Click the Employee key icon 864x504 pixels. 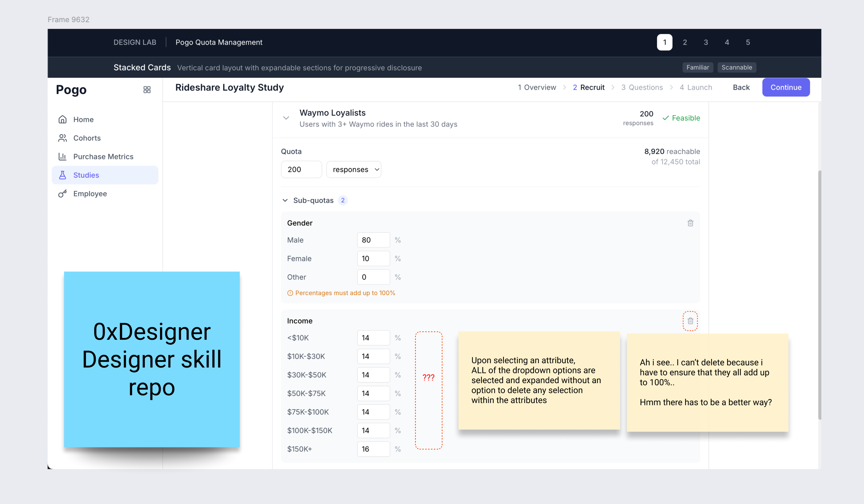(x=62, y=194)
